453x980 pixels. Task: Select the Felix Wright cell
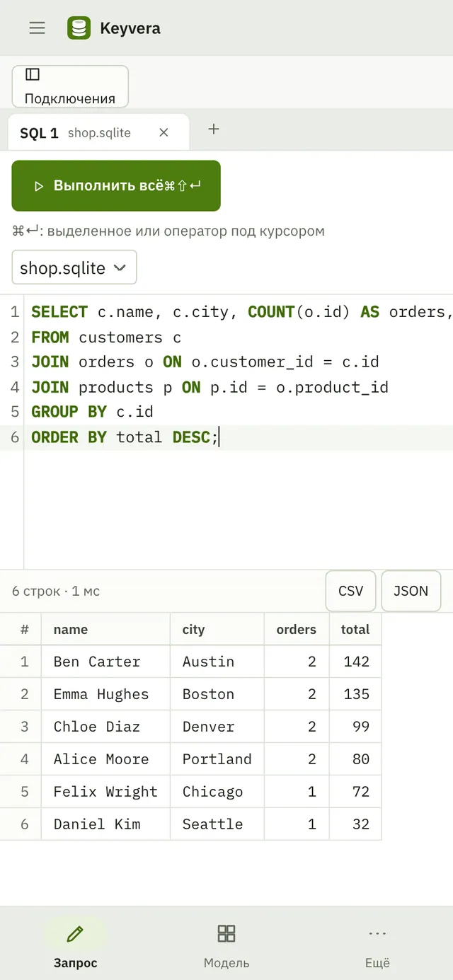click(x=105, y=792)
